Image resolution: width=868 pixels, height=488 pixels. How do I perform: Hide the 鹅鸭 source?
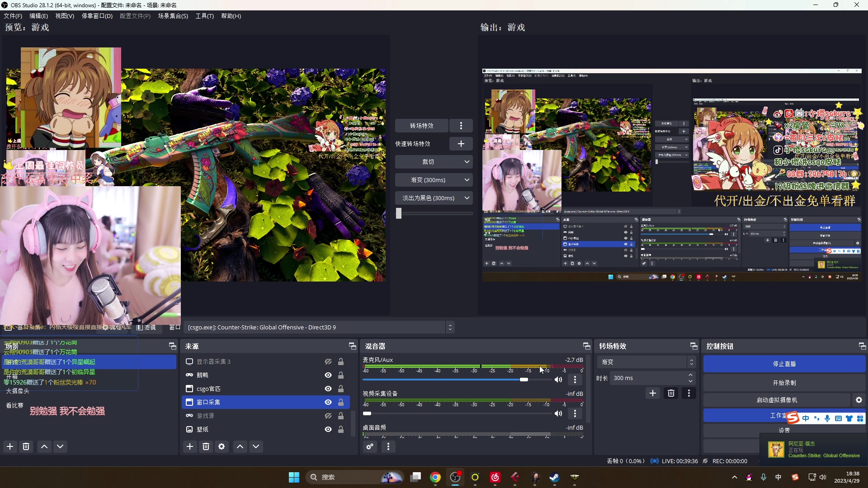click(328, 375)
